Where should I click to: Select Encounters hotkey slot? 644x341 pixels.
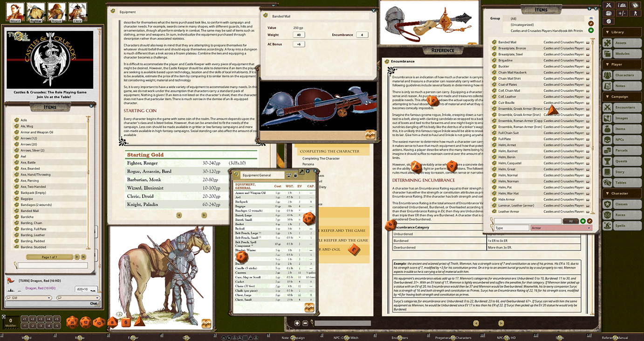pyautogui.click(x=400, y=338)
